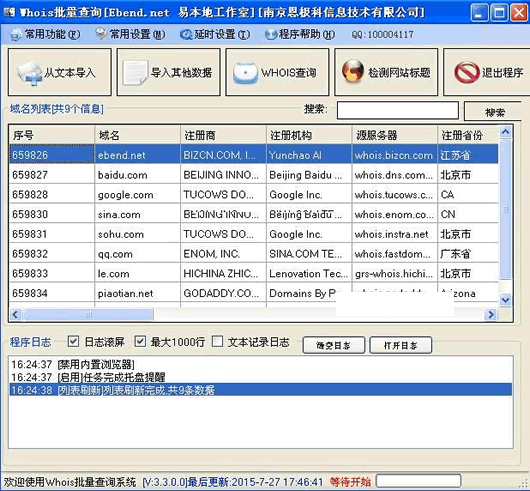530x491 pixels.
Task: Click the horizontal scrollbar right arrow
Action: point(490,315)
